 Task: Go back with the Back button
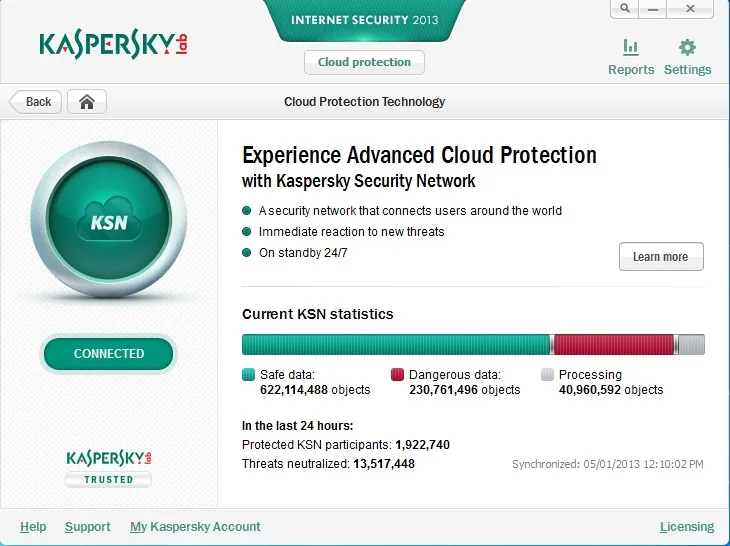[35, 101]
